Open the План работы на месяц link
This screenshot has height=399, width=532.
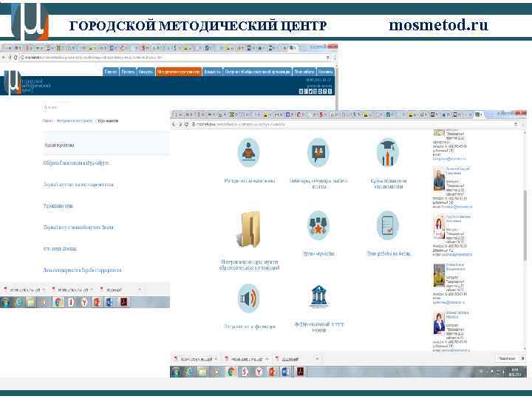coord(389,253)
